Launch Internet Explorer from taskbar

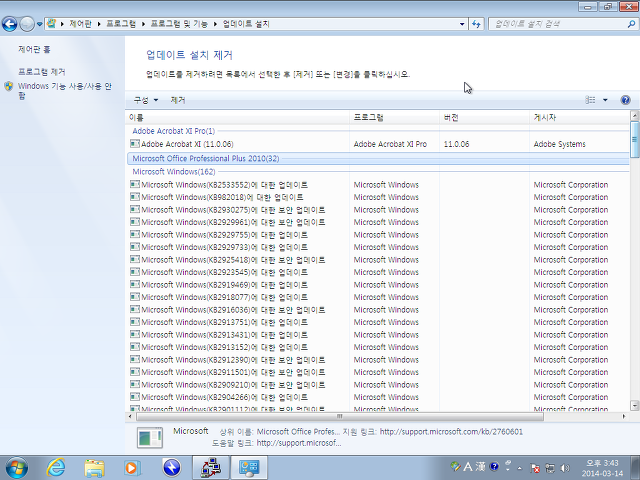point(56,468)
